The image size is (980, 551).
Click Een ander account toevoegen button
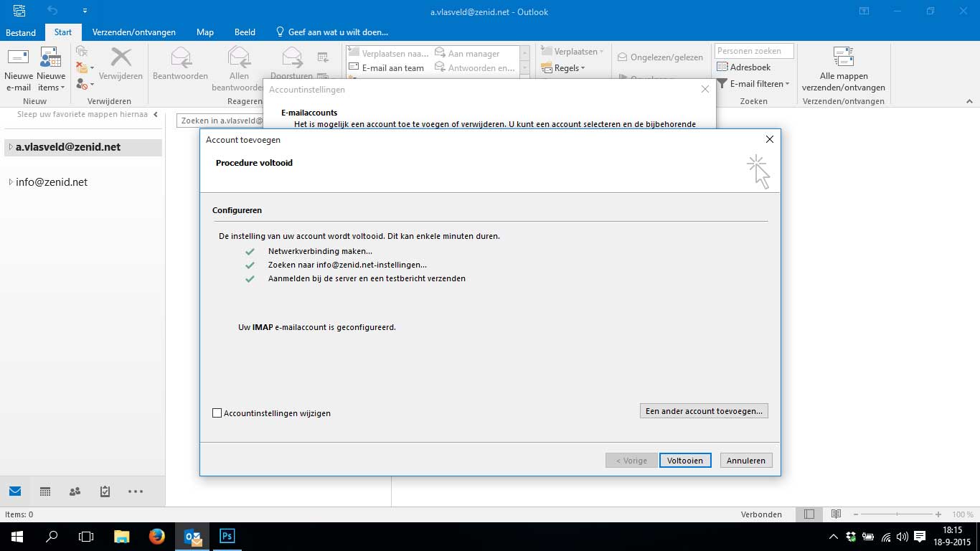[704, 411]
